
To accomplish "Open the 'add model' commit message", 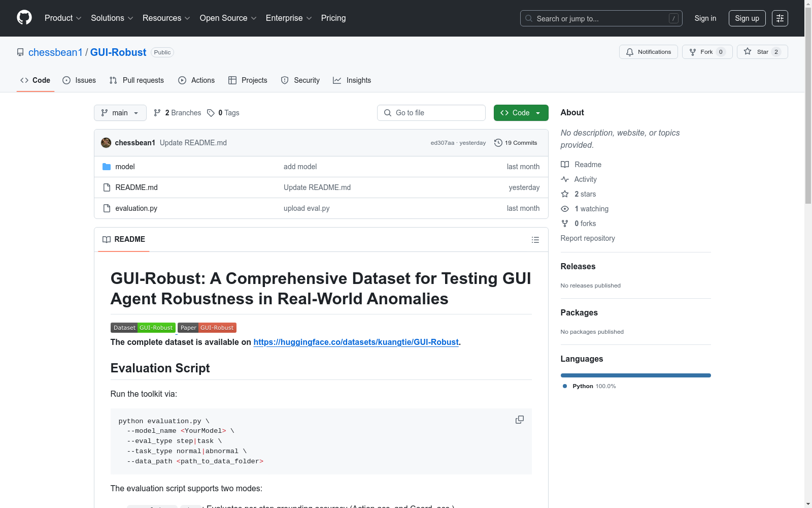I will click(x=300, y=167).
